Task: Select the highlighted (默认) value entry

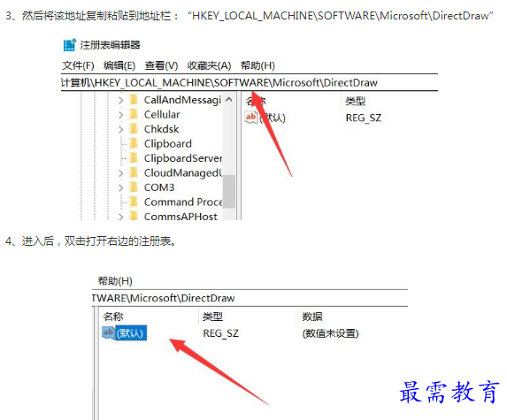Action: pyautogui.click(x=131, y=333)
